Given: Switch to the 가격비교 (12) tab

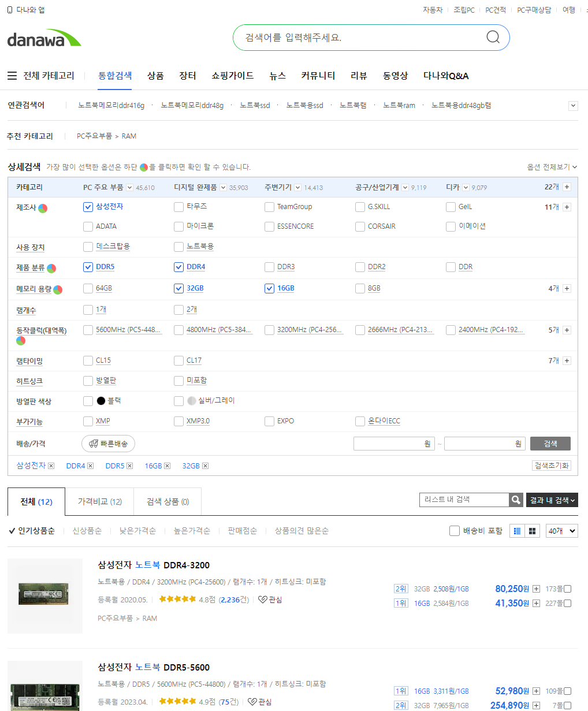Looking at the screenshot, I should pyautogui.click(x=99, y=501).
